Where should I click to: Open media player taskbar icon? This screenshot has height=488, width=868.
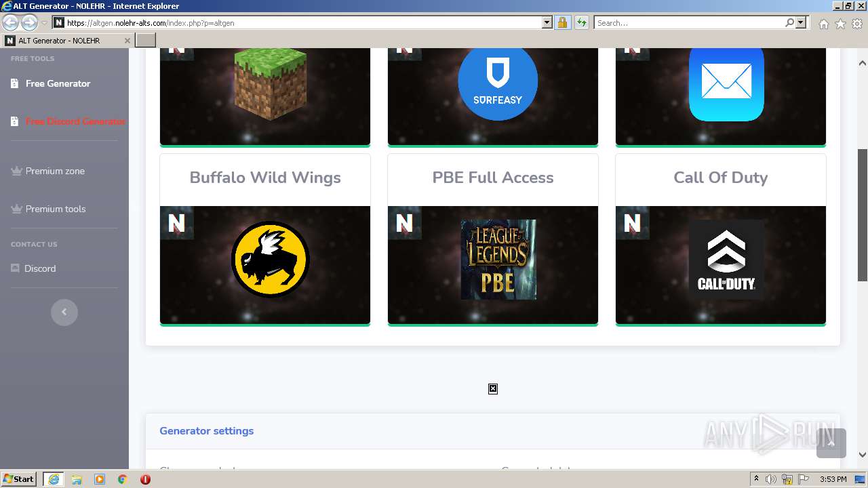(100, 479)
